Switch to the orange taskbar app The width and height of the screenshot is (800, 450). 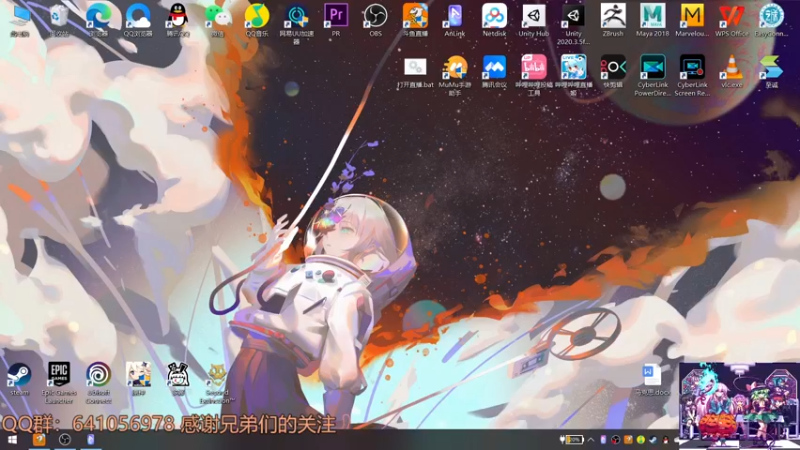39,439
